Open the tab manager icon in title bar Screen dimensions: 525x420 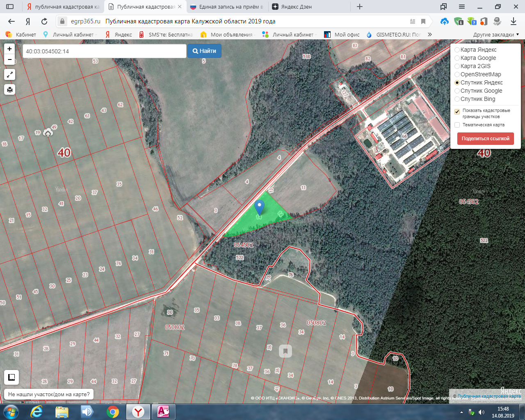pyautogui.click(x=443, y=7)
